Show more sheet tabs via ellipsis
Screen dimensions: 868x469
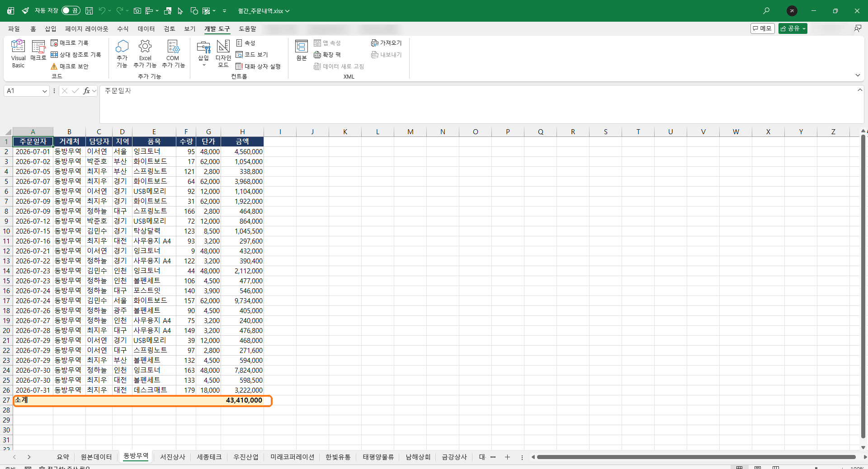coord(493,457)
